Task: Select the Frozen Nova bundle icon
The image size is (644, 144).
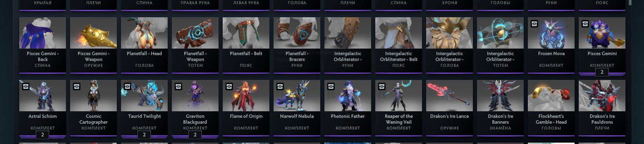Action: [534, 24]
